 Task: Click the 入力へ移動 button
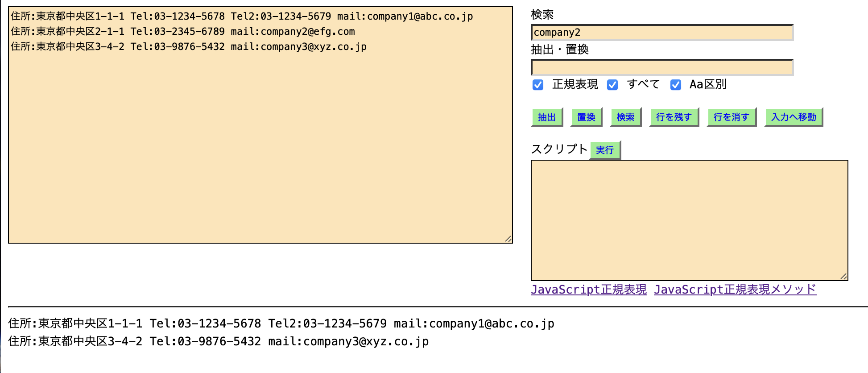tap(794, 117)
